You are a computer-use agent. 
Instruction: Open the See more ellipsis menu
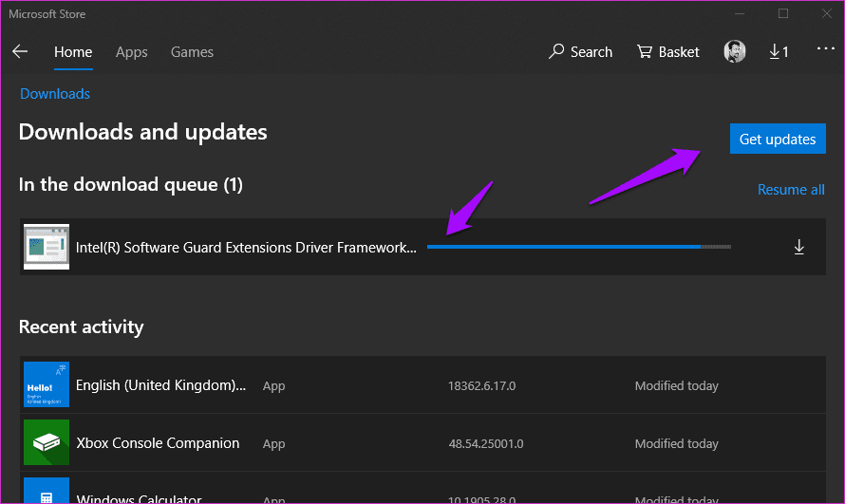pyautogui.click(x=825, y=49)
